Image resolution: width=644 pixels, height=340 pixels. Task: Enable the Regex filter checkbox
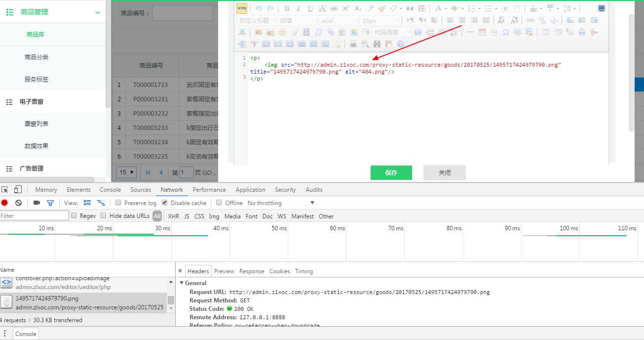click(74, 215)
